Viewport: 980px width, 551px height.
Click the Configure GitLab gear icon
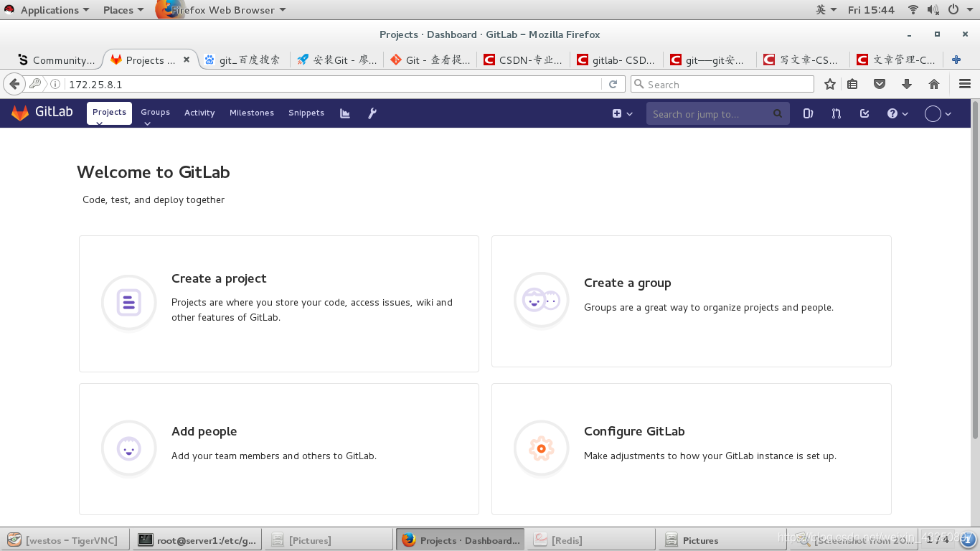click(x=542, y=449)
